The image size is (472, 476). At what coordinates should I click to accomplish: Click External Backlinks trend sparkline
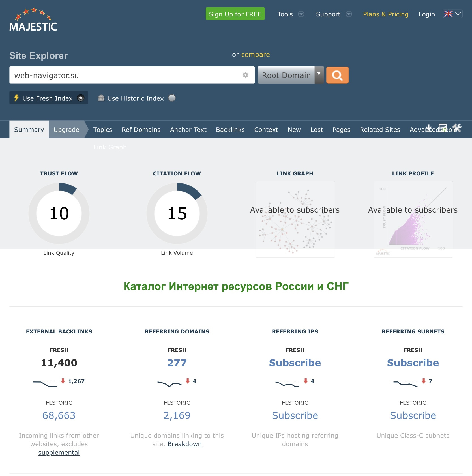coord(45,384)
